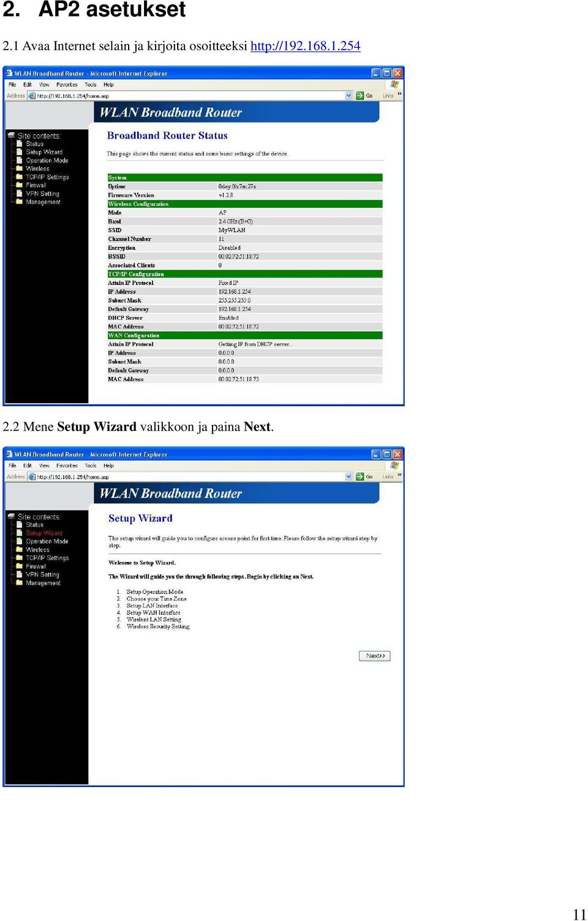Viewport: 588px width, 921px height.
Task: Open address dropdown in Router Status window
Action: tap(349, 96)
